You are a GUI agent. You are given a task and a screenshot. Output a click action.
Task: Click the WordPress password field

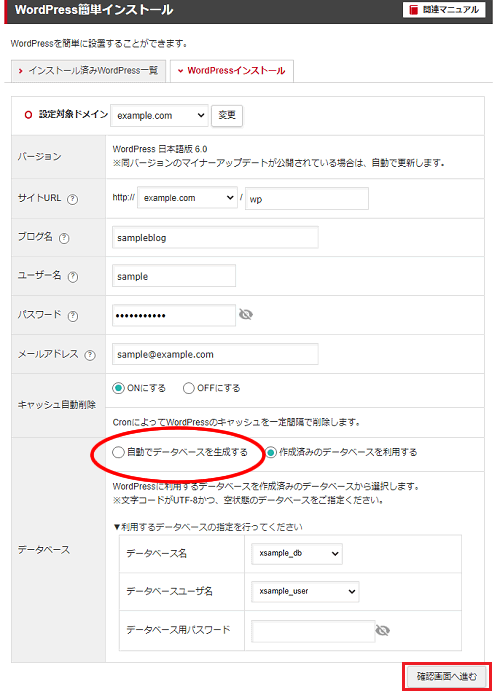click(x=174, y=315)
